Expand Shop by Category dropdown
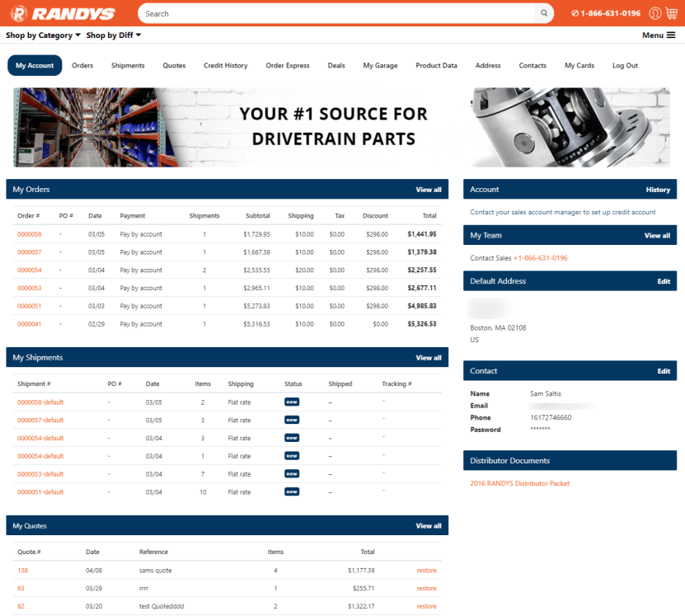 (43, 35)
